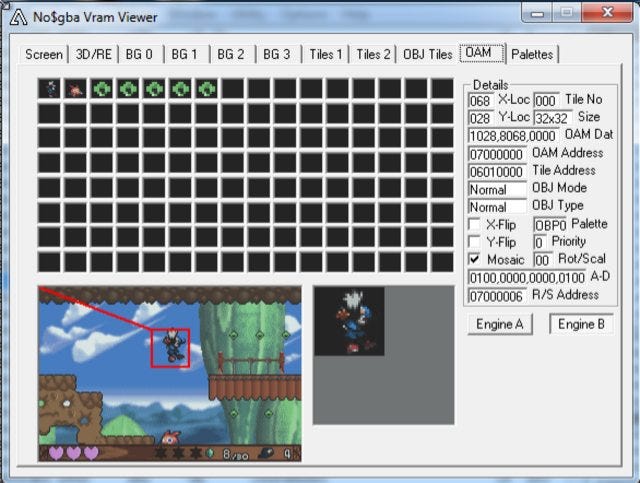Toggle the X-Flip checkbox

point(474,224)
